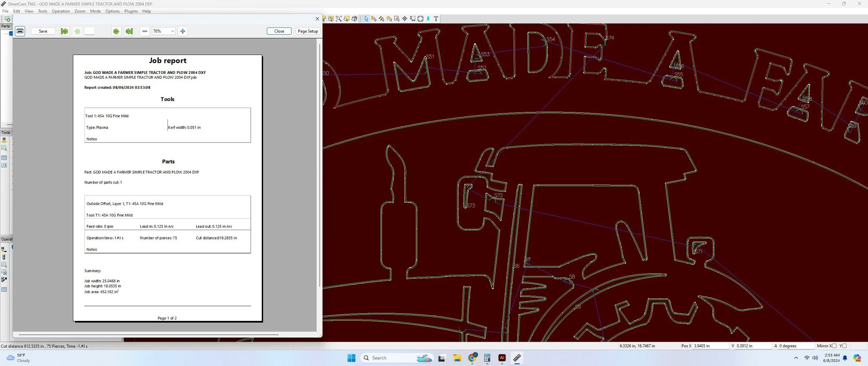
Task: Save the job report
Action: pyautogui.click(x=43, y=31)
